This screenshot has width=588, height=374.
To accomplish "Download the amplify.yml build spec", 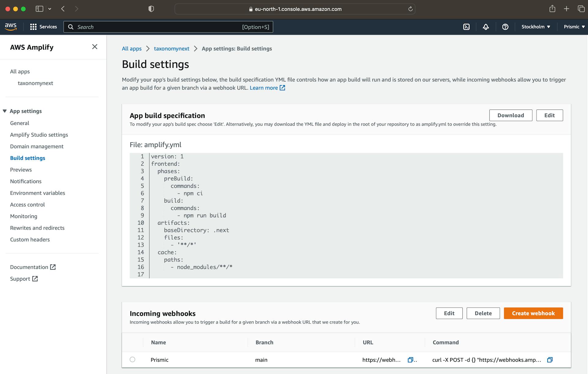I will (x=511, y=115).
